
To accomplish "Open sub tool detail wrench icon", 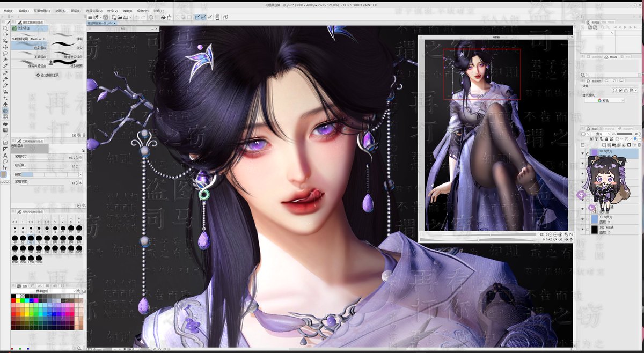I will pos(84,205).
